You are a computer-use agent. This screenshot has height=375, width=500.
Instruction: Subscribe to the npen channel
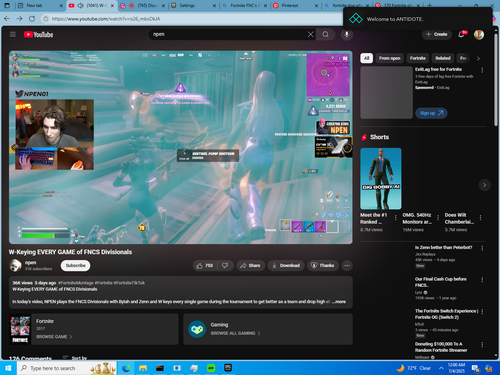pyautogui.click(x=75, y=266)
